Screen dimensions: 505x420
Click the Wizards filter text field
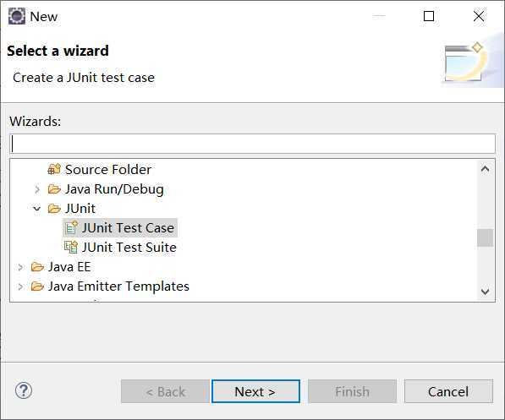pos(252,144)
